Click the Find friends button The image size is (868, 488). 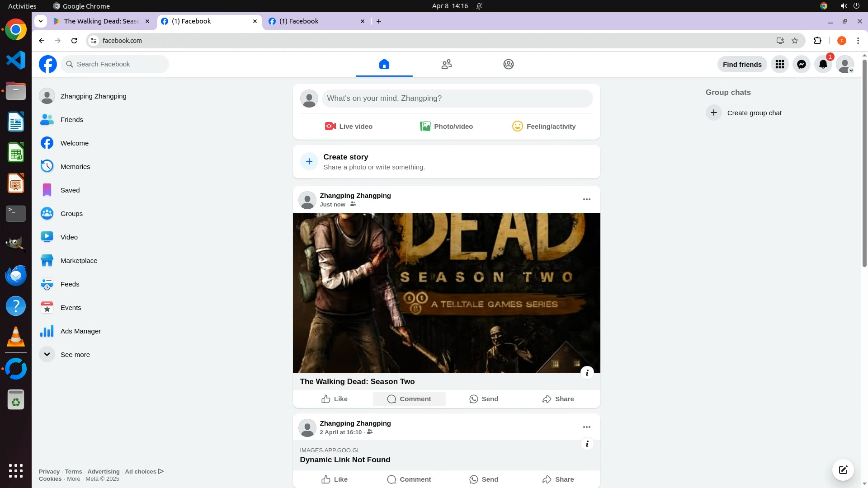click(742, 64)
